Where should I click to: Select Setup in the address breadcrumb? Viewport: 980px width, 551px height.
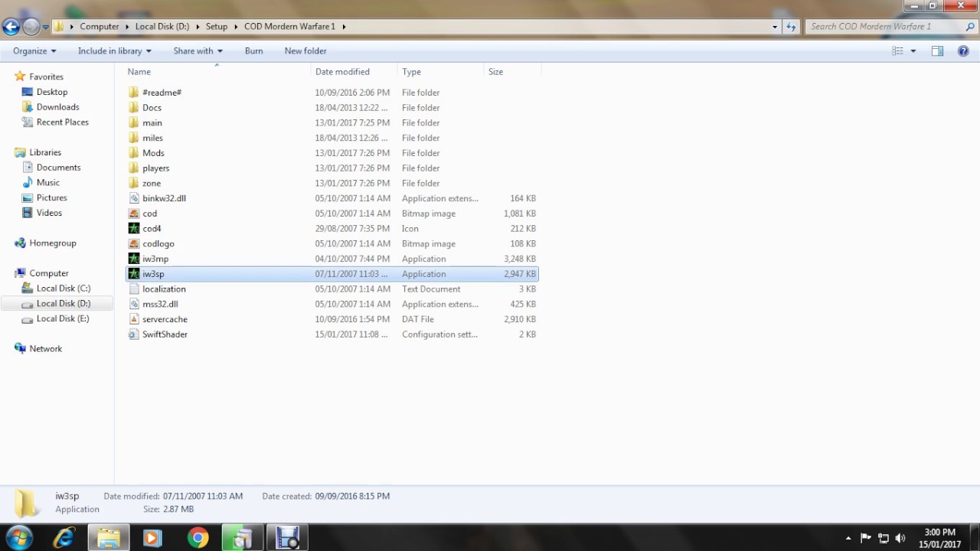tap(217, 26)
